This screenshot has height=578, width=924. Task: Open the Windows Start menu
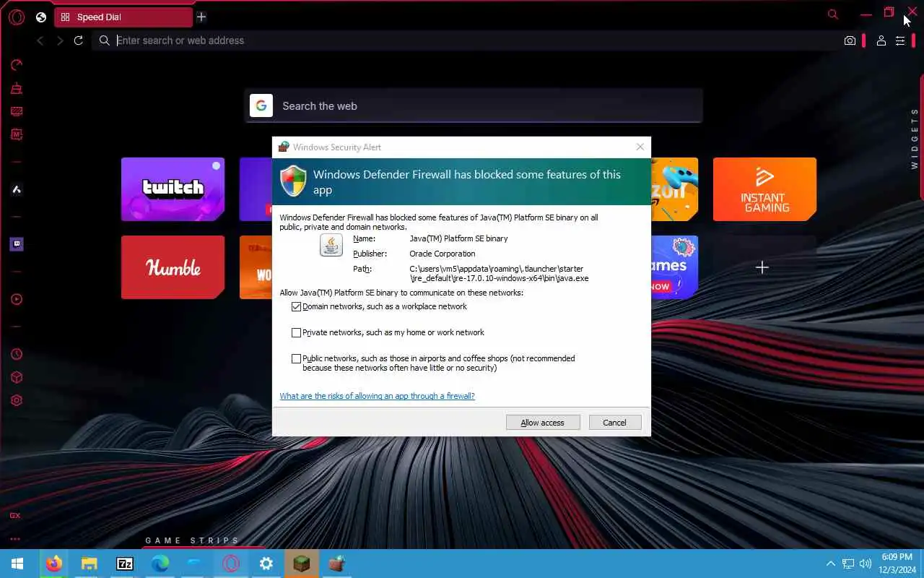point(17,564)
